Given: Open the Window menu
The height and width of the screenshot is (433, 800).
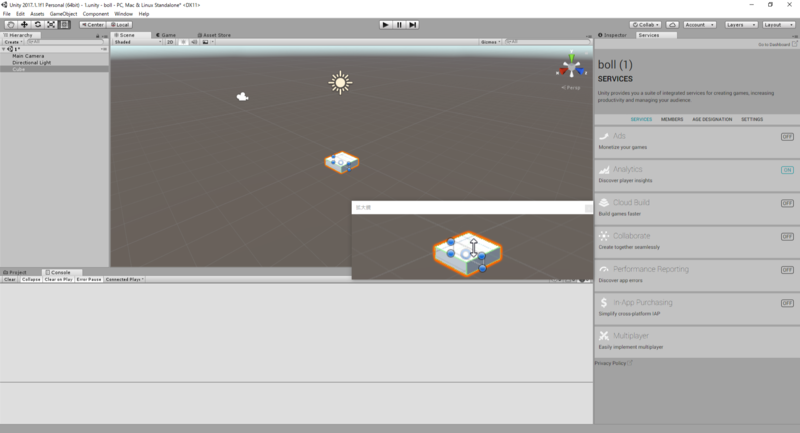Looking at the screenshot, I should (x=123, y=14).
